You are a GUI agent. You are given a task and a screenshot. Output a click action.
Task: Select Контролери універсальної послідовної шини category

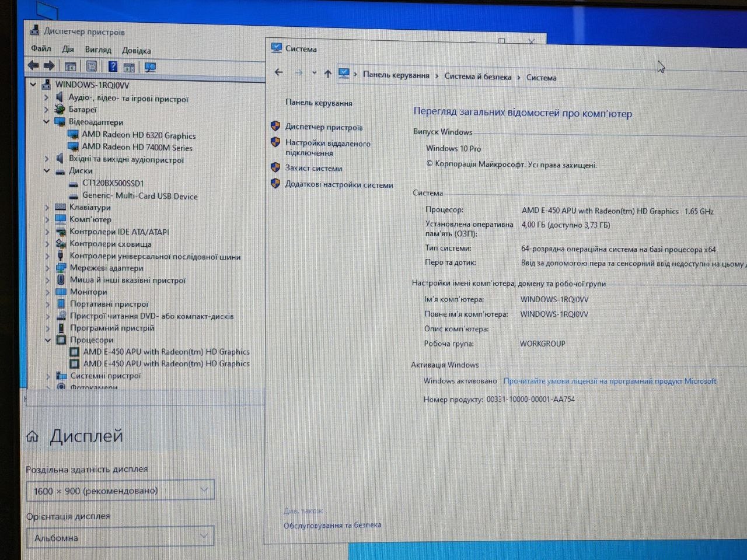click(x=155, y=256)
